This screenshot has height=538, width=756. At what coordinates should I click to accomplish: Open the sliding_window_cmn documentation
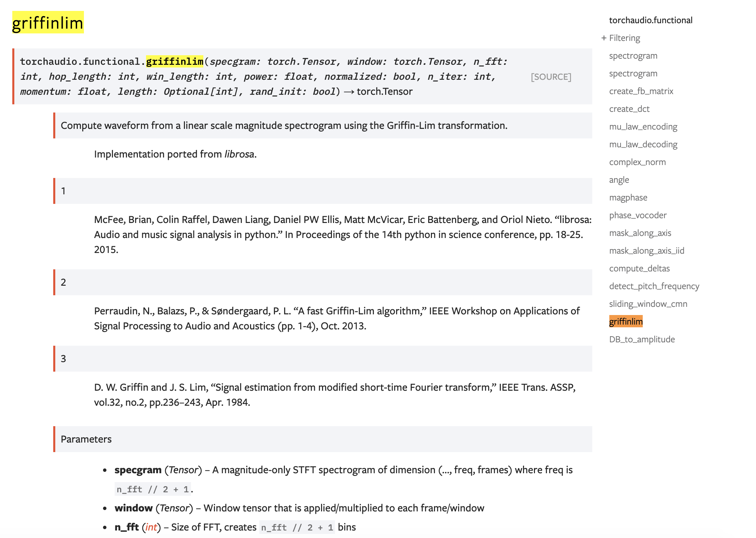click(648, 304)
